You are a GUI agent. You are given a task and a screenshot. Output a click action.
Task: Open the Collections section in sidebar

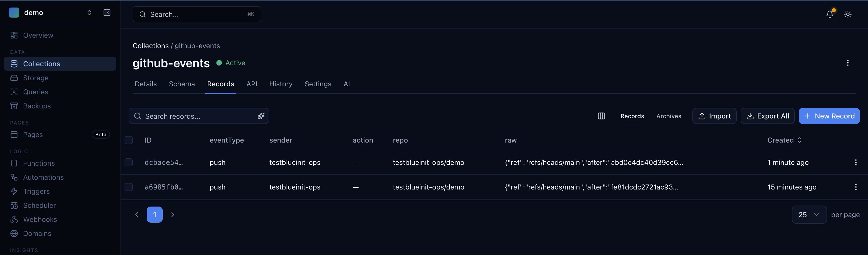pos(41,64)
